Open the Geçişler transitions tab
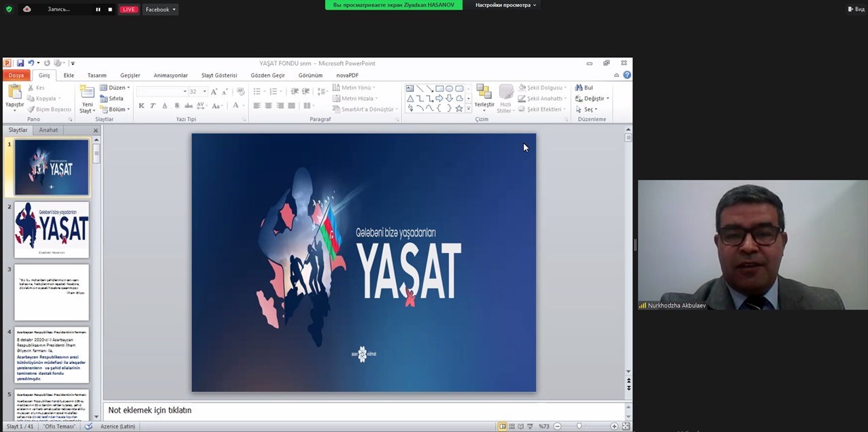The height and width of the screenshot is (432, 868). pyautogui.click(x=130, y=76)
